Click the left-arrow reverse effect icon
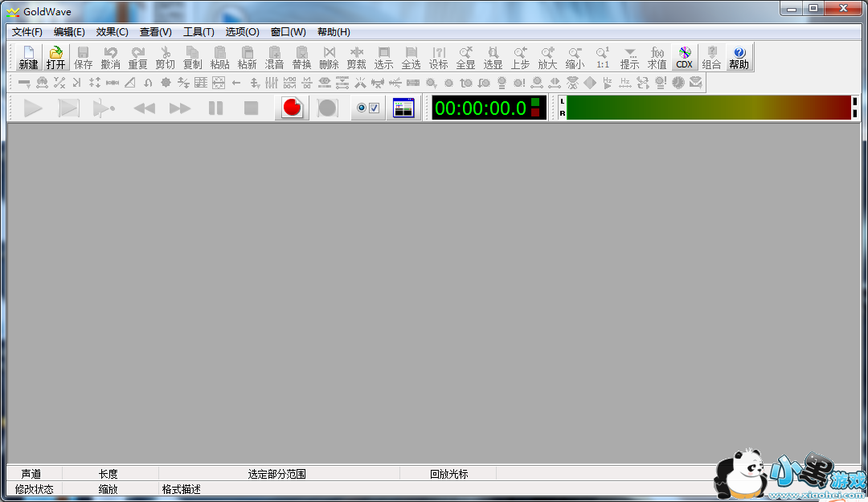This screenshot has height=502, width=868. pos(236,83)
